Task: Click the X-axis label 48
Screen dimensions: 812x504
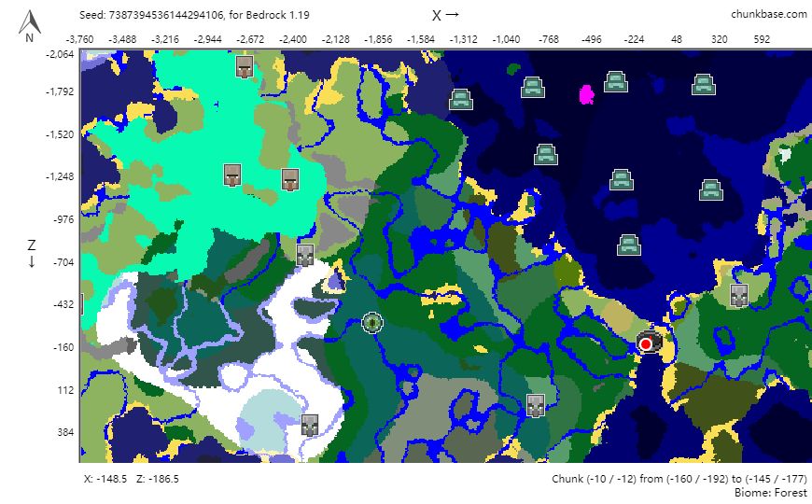Action: 677,39
